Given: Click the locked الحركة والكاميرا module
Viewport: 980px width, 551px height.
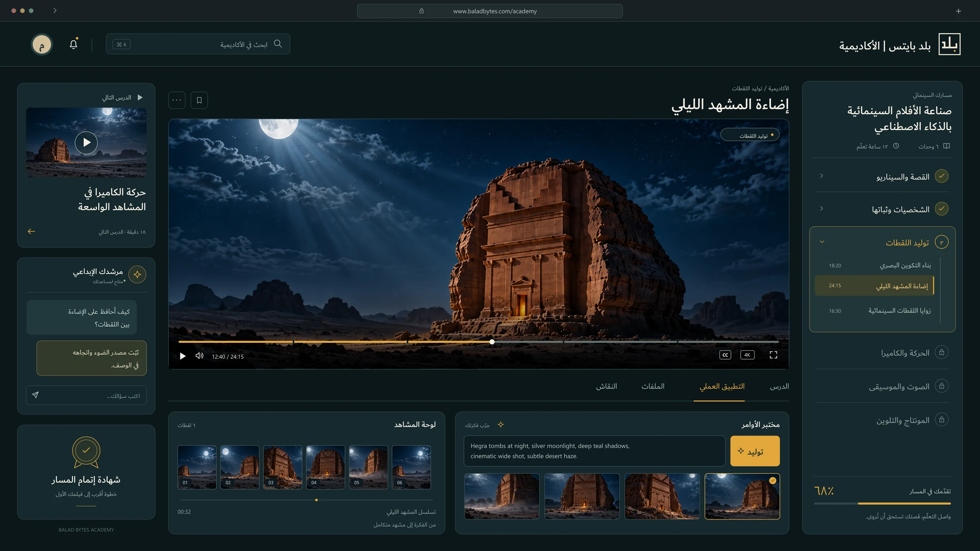Looking at the screenshot, I should pyautogui.click(x=882, y=353).
